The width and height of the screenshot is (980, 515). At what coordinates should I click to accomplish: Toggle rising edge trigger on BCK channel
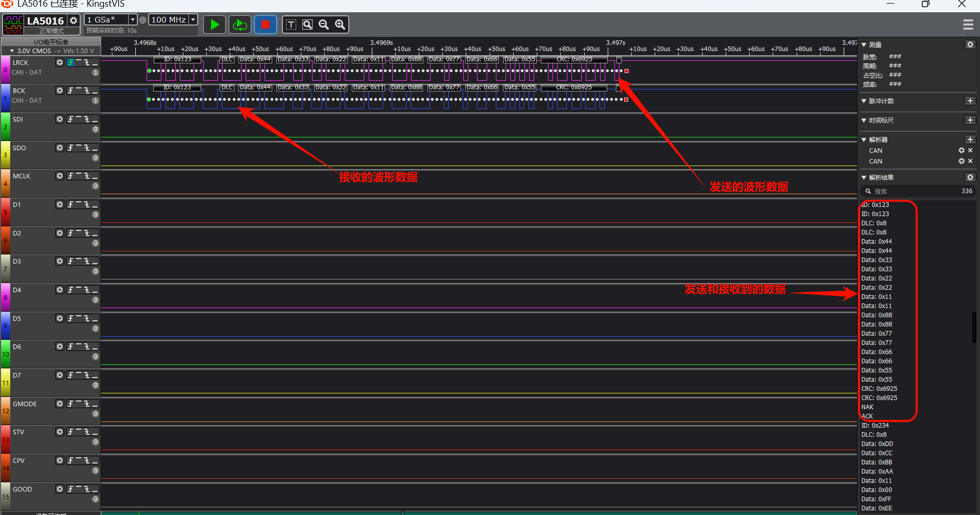pyautogui.click(x=70, y=90)
